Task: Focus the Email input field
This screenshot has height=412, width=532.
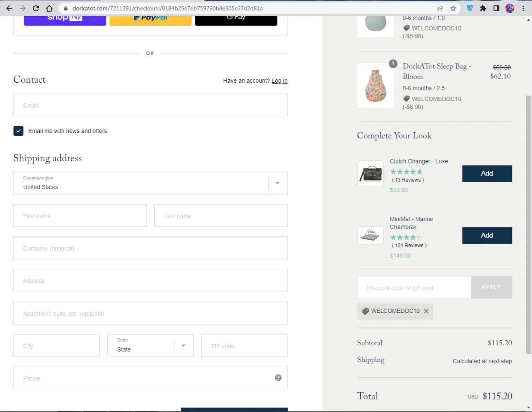Action: (150, 105)
